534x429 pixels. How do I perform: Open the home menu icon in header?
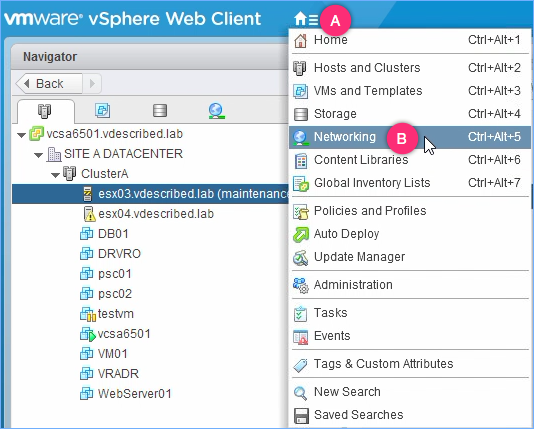pyautogui.click(x=306, y=19)
